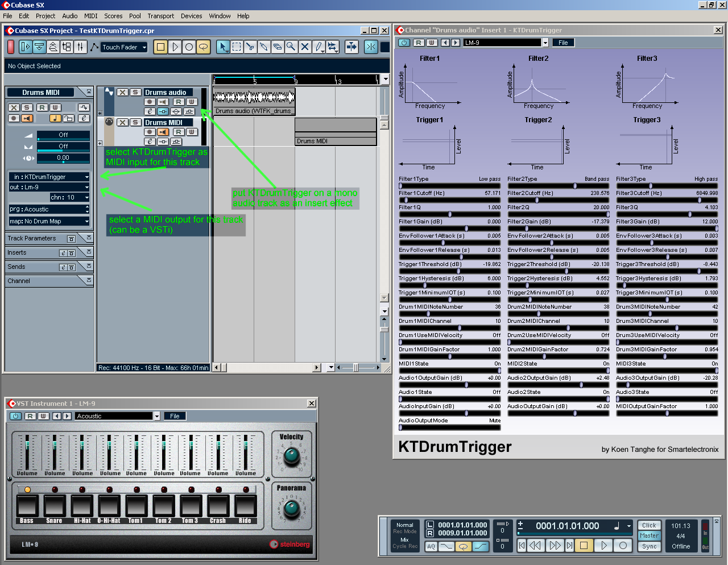This screenshot has height=565, width=728.
Task: Select the Mute X tool
Action: pos(305,47)
